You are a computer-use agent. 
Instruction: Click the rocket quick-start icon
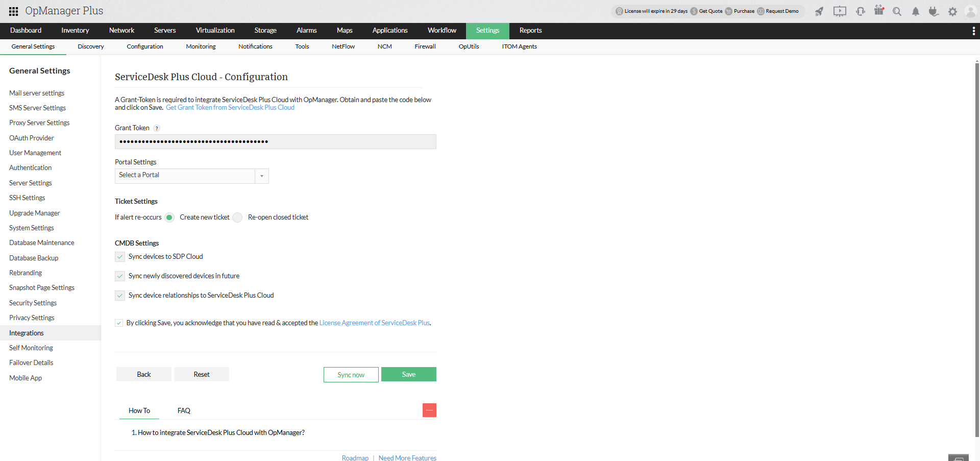coord(819,11)
